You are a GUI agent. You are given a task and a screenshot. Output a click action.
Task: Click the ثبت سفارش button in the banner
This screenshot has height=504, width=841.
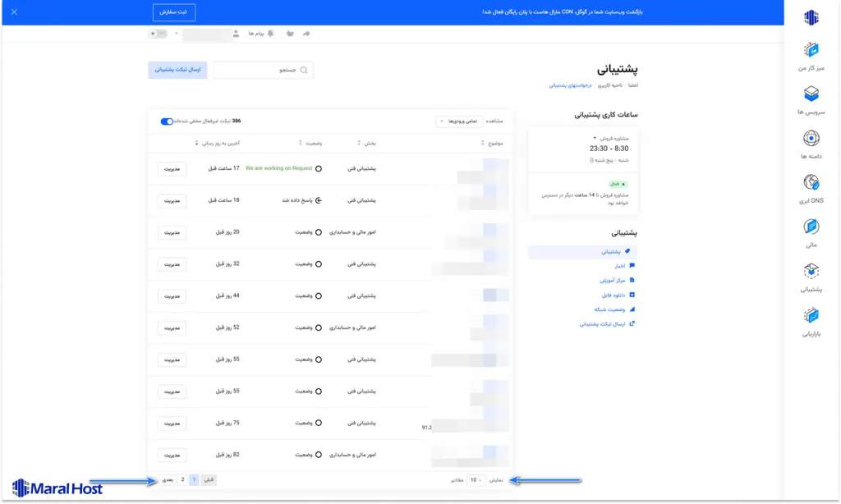174,11
